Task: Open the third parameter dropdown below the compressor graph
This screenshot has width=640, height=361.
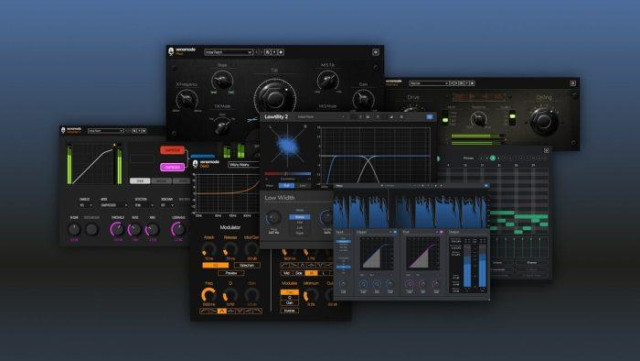Action: tap(144, 205)
